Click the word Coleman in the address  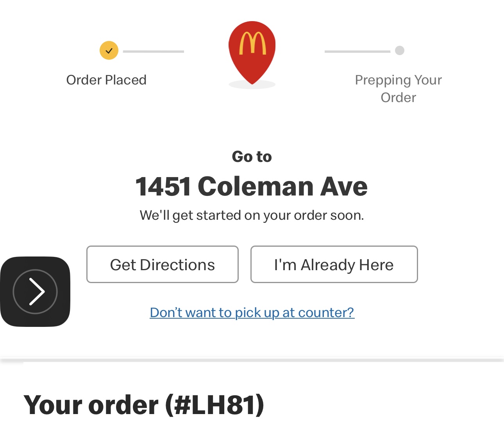coord(256,186)
